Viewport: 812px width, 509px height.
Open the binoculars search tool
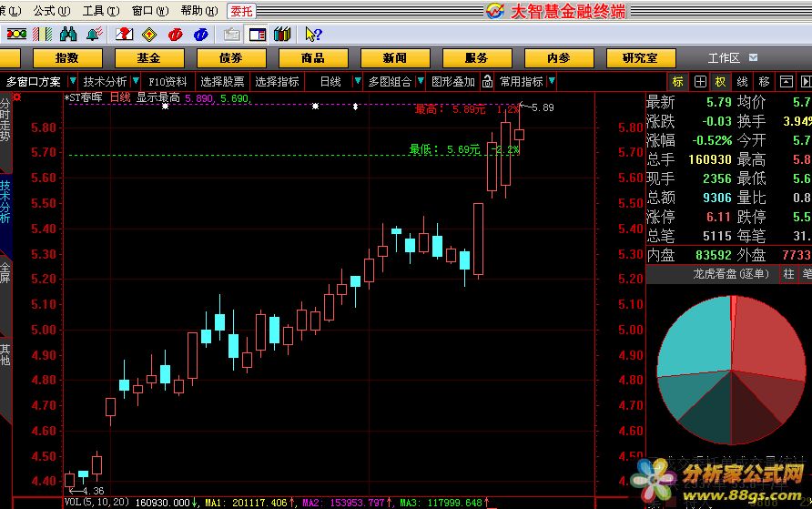68,35
